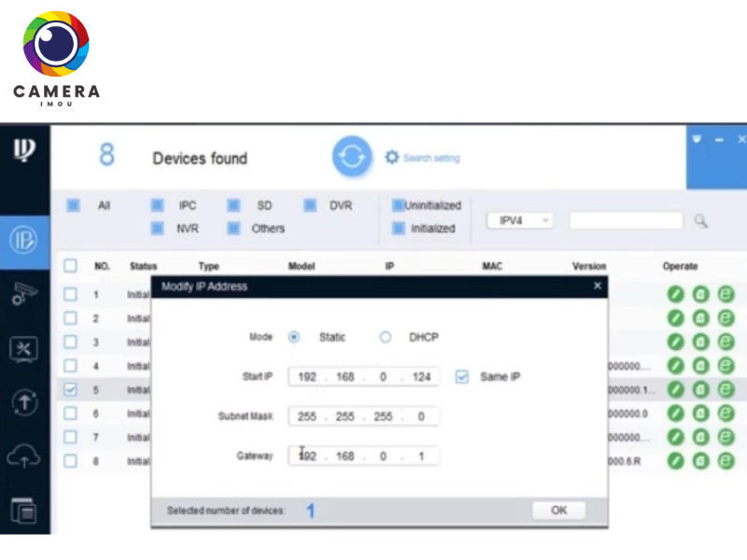Viewport: 747px width, 560px height.
Task: Open the device upgrade sidebar icon
Action: coord(23,402)
